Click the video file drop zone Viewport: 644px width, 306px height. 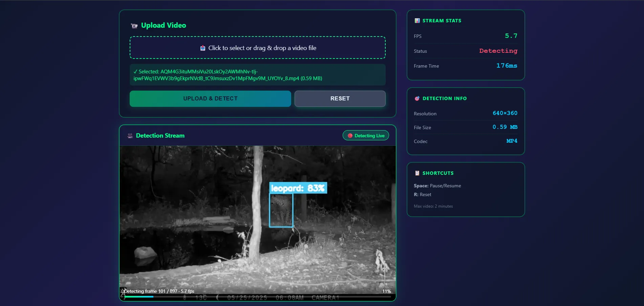(258, 48)
